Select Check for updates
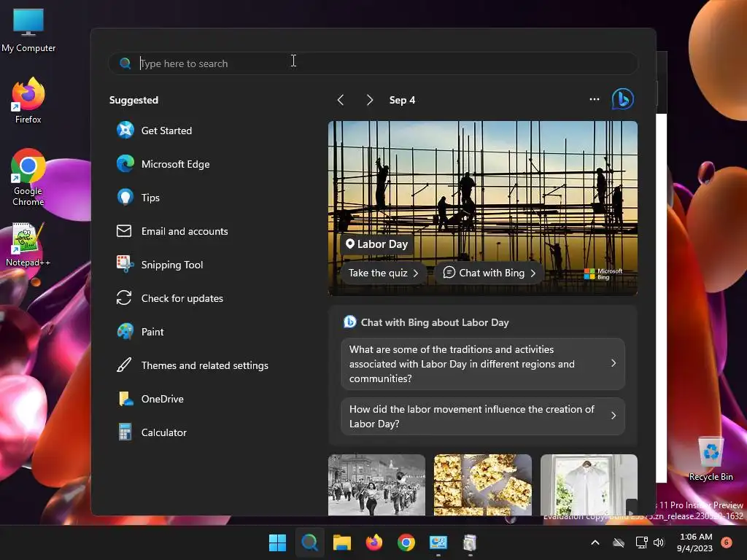Image resolution: width=747 pixels, height=560 pixels. tap(169, 298)
